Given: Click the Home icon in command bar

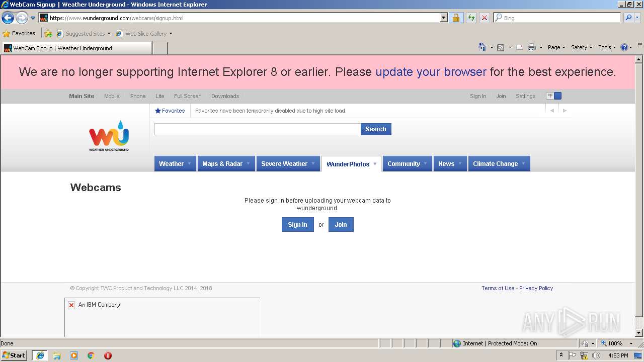Looking at the screenshot, I should click(x=482, y=47).
